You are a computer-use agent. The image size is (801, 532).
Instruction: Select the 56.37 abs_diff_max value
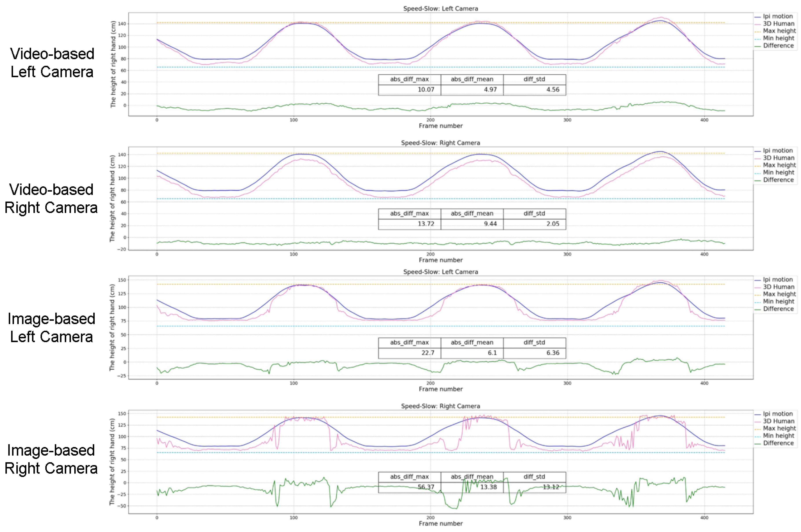pos(426,487)
